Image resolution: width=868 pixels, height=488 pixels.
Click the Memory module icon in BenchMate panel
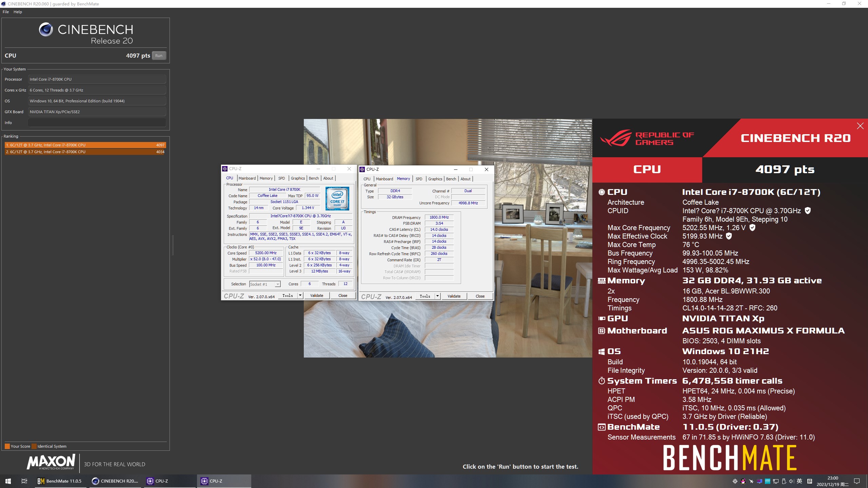point(601,281)
